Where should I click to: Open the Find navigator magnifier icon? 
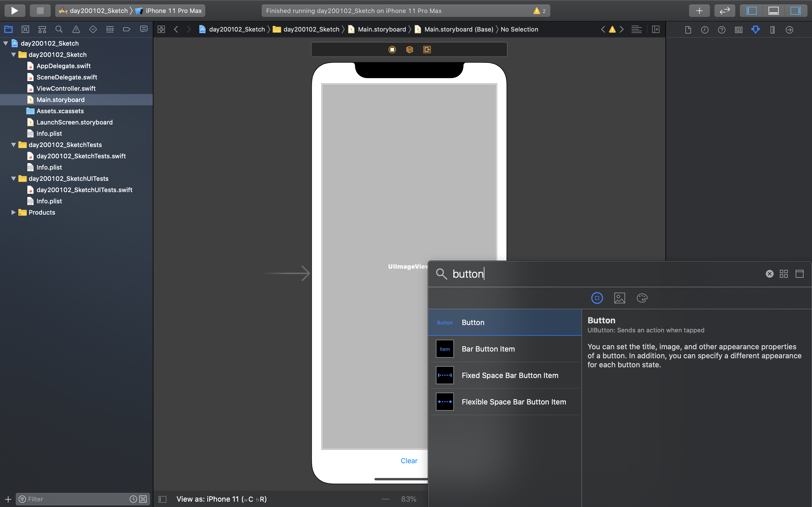pos(59,30)
